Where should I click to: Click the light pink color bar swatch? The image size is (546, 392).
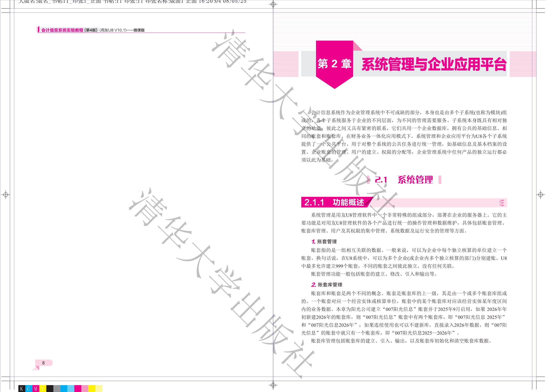tap(85, 388)
